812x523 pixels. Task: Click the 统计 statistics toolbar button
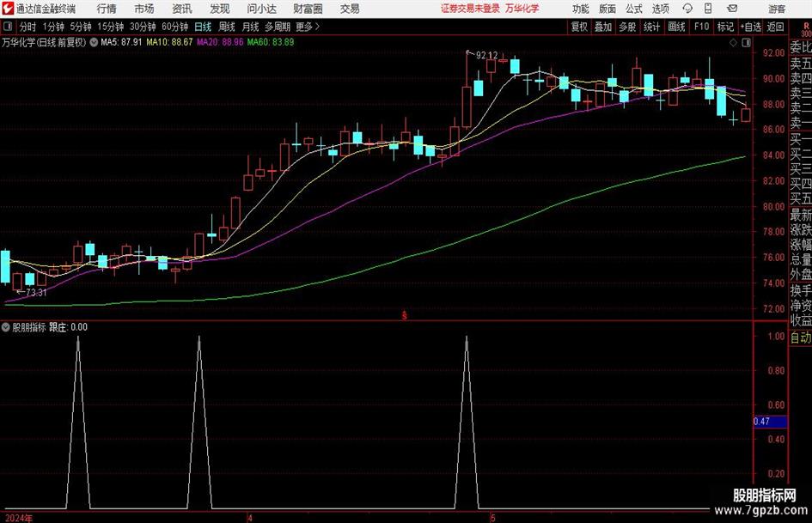pyautogui.click(x=652, y=27)
